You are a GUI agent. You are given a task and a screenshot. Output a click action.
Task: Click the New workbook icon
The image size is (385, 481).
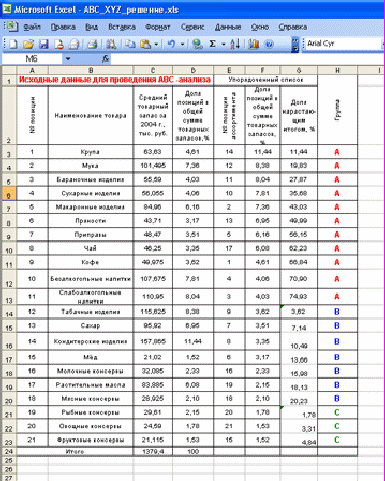tap(13, 44)
